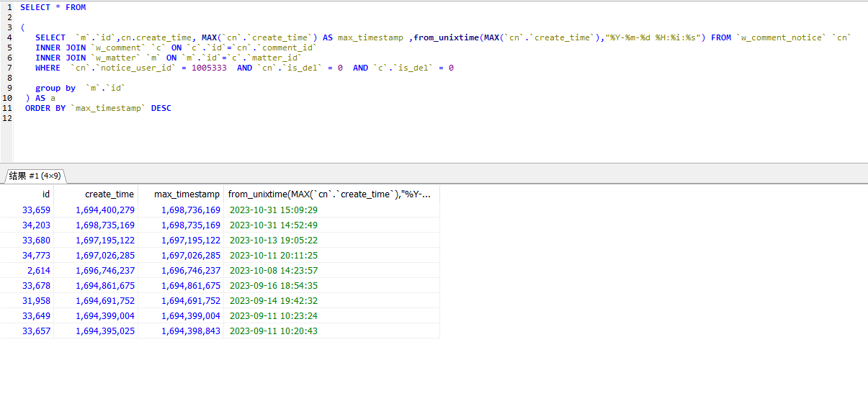Click max_timestamp value 1,698,735,169
This screenshot has width=868, height=404.
(x=191, y=225)
